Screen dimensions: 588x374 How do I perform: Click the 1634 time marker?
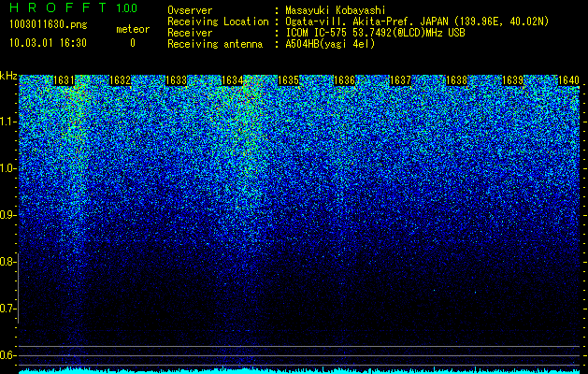(x=232, y=80)
